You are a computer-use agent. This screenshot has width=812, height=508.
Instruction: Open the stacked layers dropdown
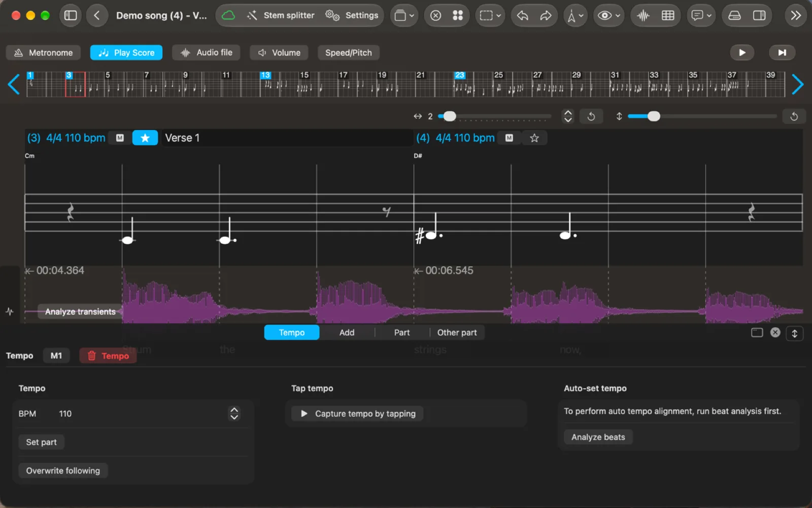(x=404, y=15)
